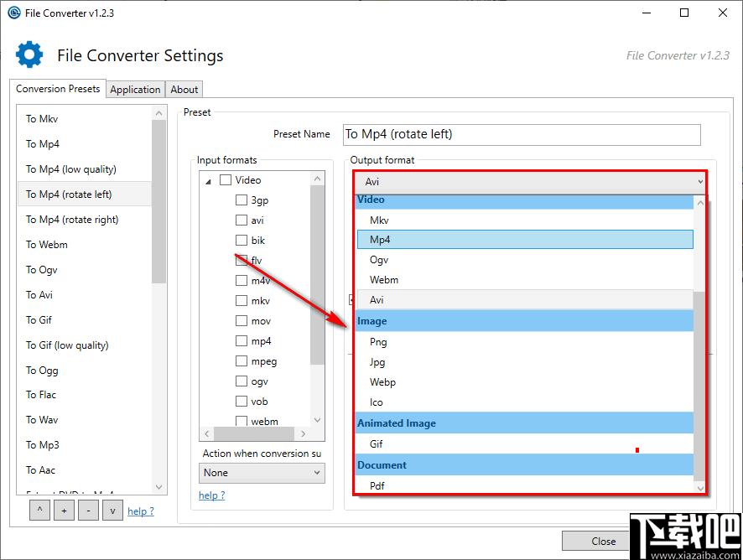
Task: Move preset up with ^ button
Action: pos(39,511)
